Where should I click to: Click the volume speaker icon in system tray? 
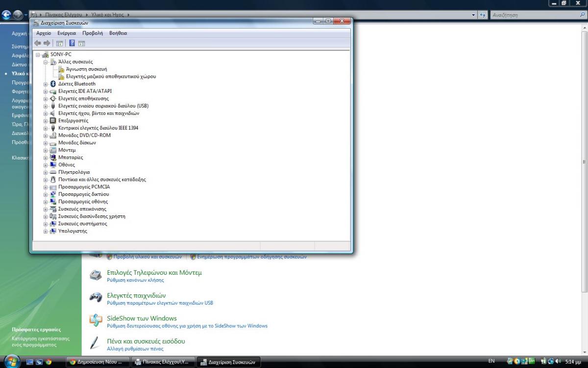point(557,362)
